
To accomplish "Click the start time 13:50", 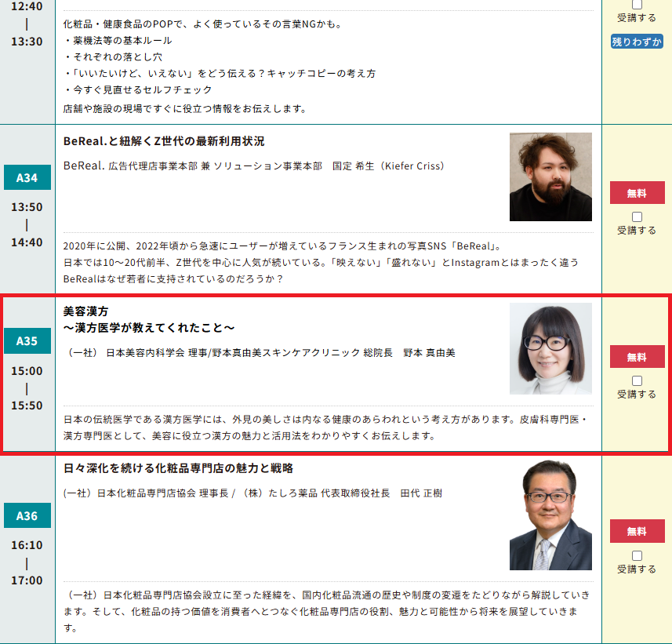I will tap(27, 207).
